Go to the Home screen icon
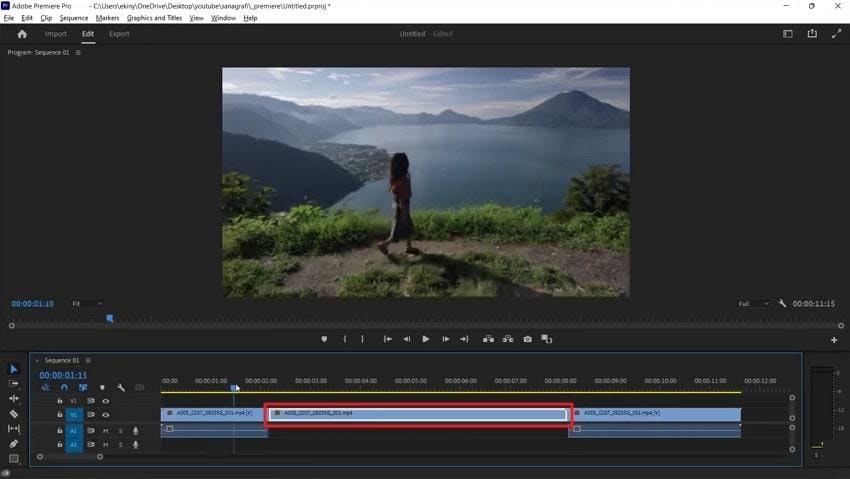 pos(22,34)
